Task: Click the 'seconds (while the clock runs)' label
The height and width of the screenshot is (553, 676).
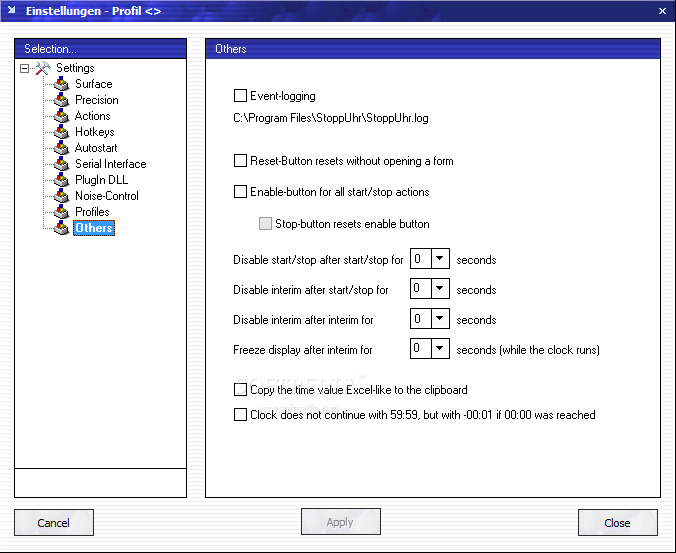Action: tap(528, 350)
